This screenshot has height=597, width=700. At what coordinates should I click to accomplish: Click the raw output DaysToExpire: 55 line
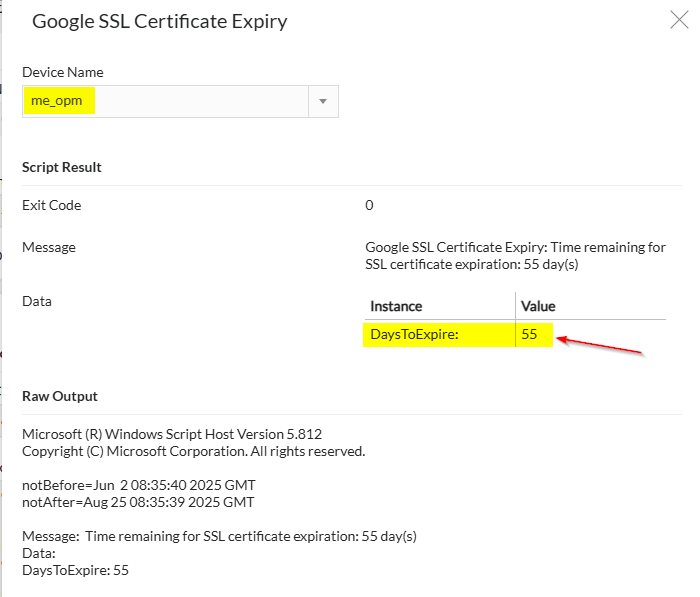(75, 570)
